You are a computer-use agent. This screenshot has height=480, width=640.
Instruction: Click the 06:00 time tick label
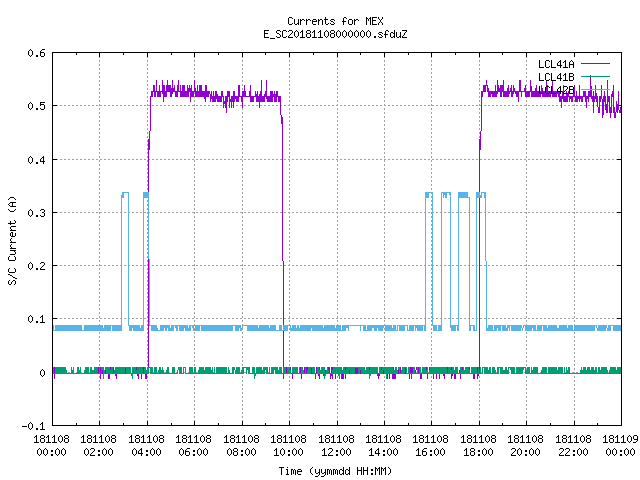click(193, 452)
